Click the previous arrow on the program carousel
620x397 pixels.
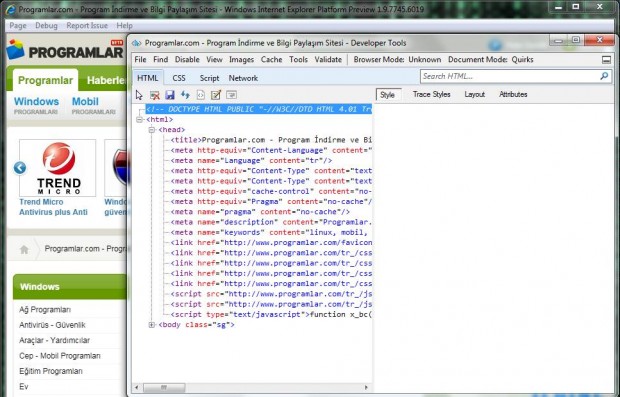coord(20,168)
